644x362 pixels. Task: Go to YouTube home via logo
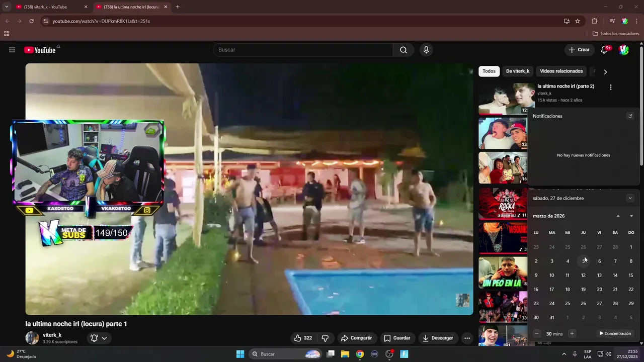click(x=40, y=50)
